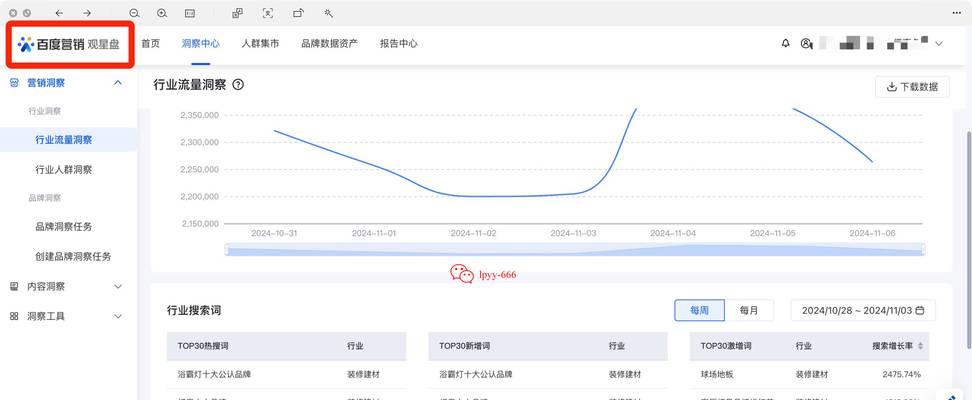Start text recognition with the scan-text icon

268,13
